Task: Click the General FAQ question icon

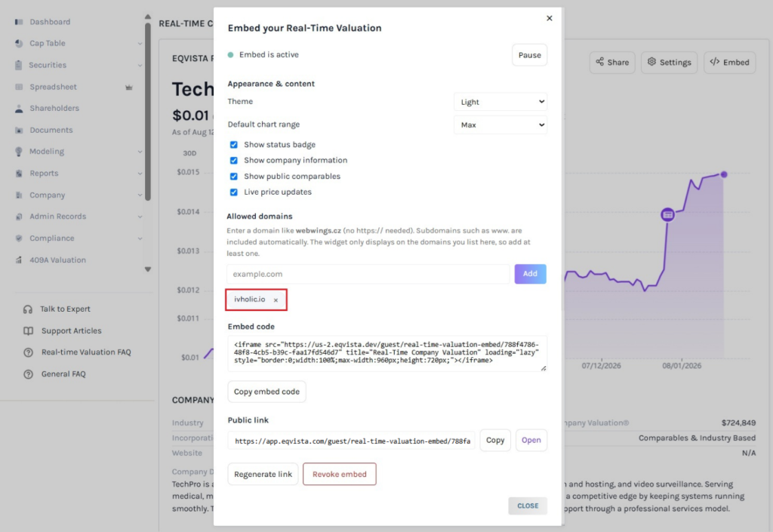Action: tap(29, 374)
